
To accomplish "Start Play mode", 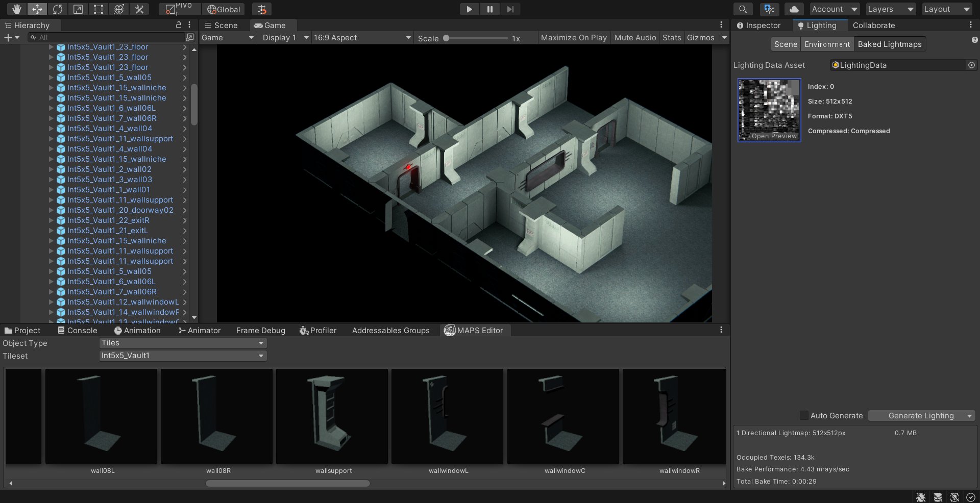I will [x=469, y=9].
